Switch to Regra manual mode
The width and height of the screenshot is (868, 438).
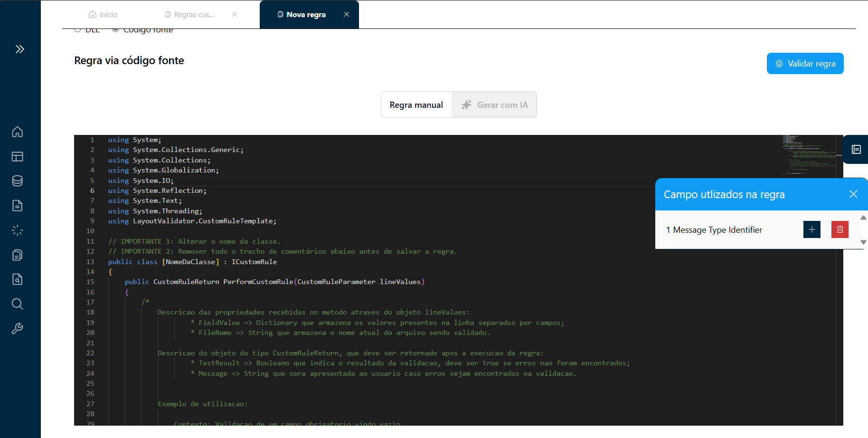click(x=416, y=105)
